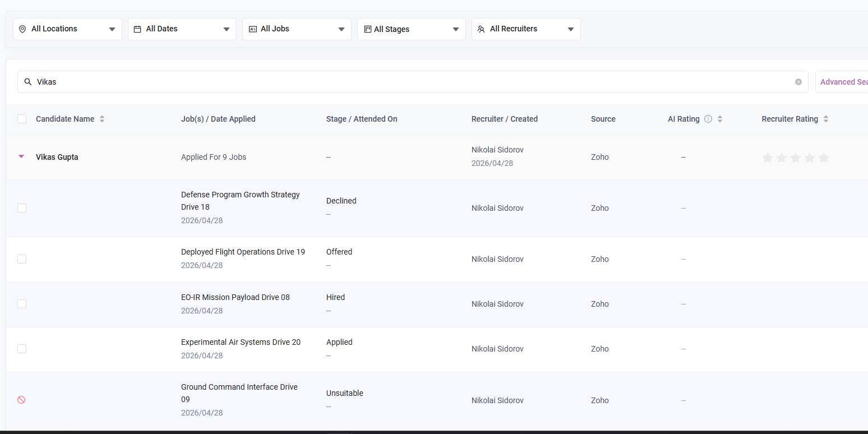Select checkbox for Deployed Flight Operations row
Viewport: 868px width, 434px height.
tap(22, 259)
